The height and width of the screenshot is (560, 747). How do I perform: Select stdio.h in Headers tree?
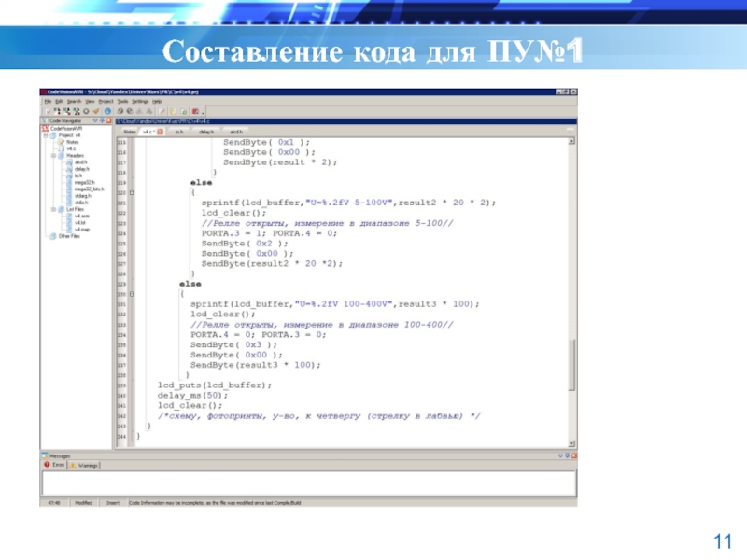tap(81, 203)
